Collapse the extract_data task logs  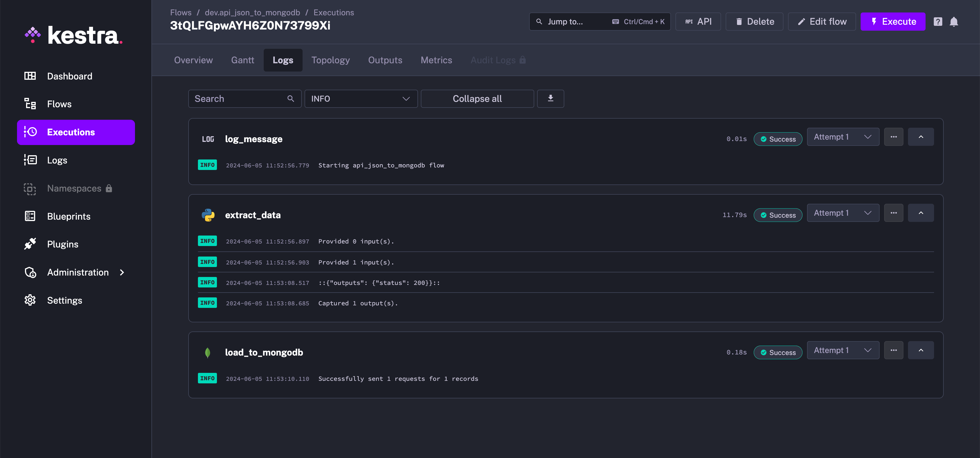coord(921,213)
